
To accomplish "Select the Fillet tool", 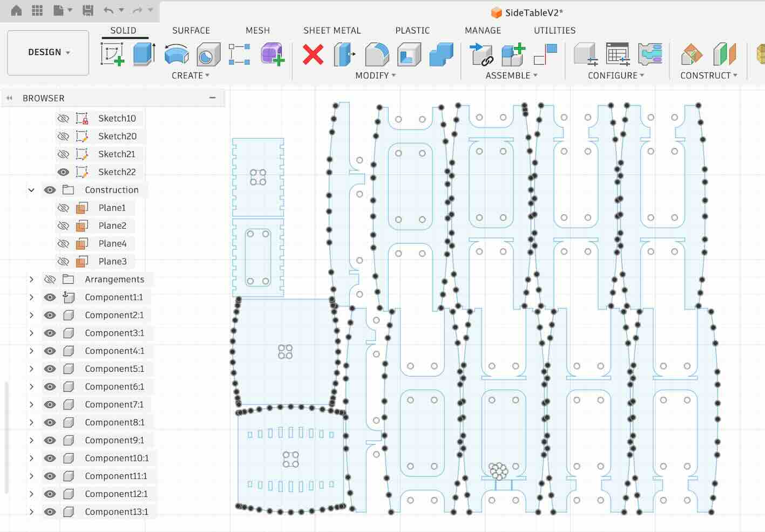I will [x=377, y=54].
